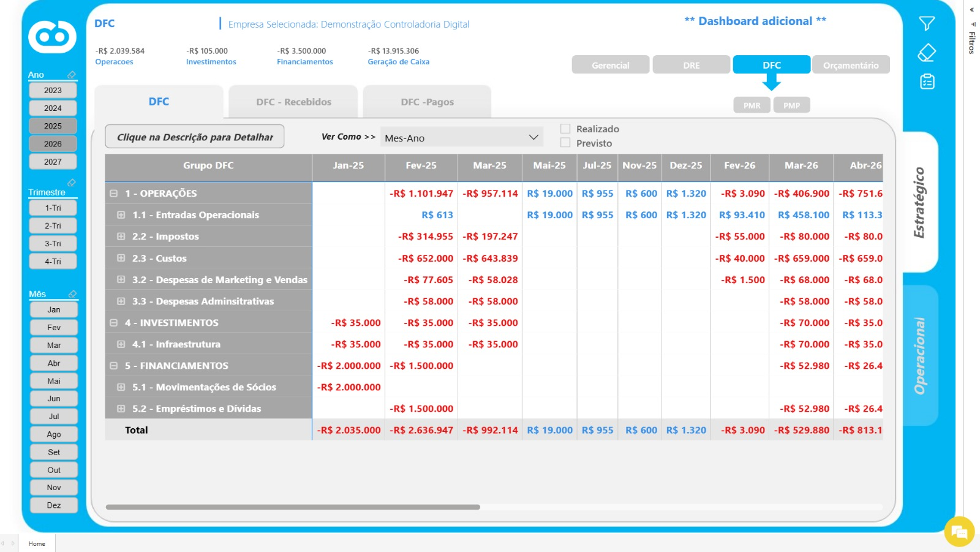Expand 5.1 - Movimentações de Sócios row
The image size is (980, 552).
(121, 387)
